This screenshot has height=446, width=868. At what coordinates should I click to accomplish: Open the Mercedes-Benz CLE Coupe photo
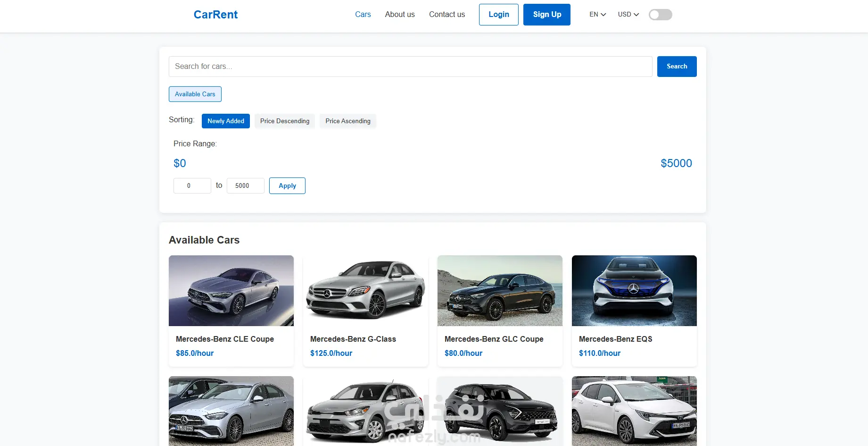(x=231, y=291)
